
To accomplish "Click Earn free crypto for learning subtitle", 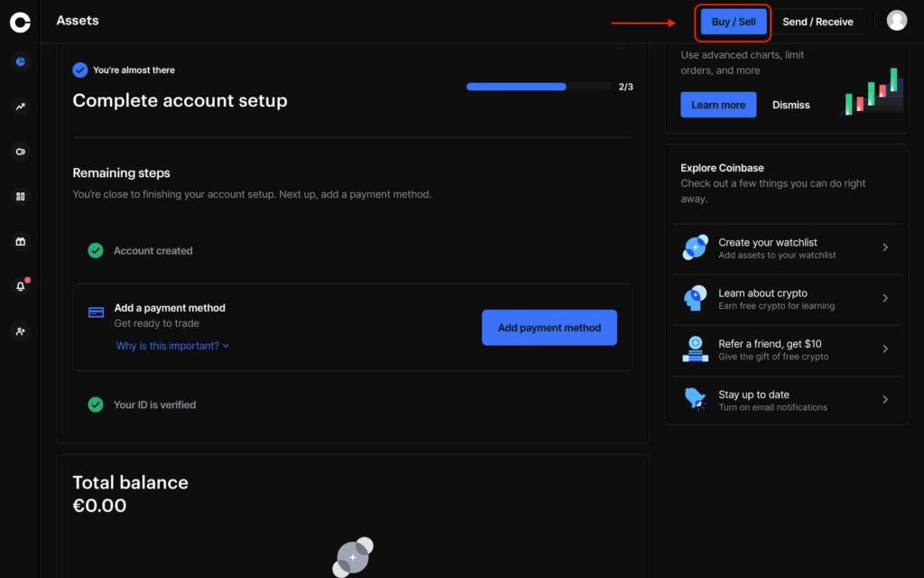I will pyautogui.click(x=777, y=305).
